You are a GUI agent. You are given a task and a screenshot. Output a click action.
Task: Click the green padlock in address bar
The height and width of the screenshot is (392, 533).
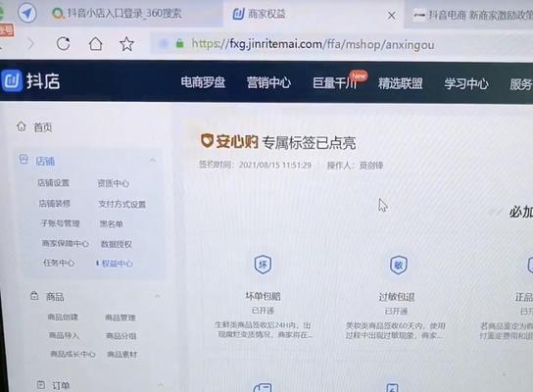[x=179, y=43]
